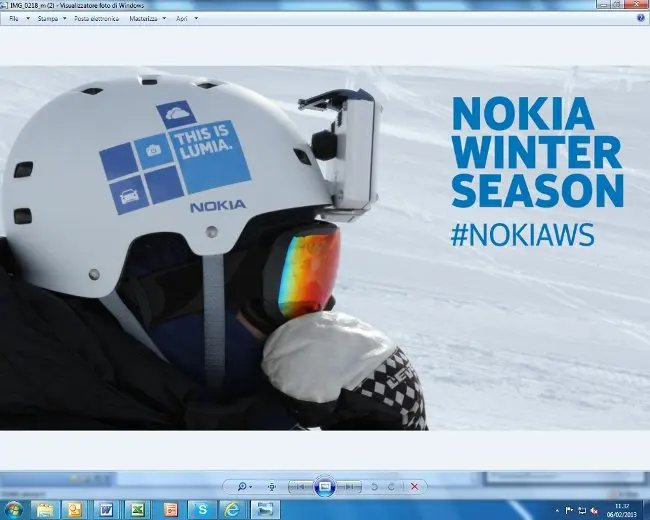Click the displayed Nokia Winter Season photo
Screen dimensions: 650x520
click(325, 248)
